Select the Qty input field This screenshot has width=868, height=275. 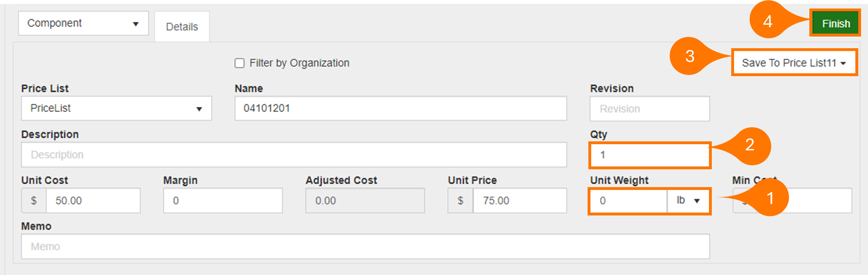[649, 155]
